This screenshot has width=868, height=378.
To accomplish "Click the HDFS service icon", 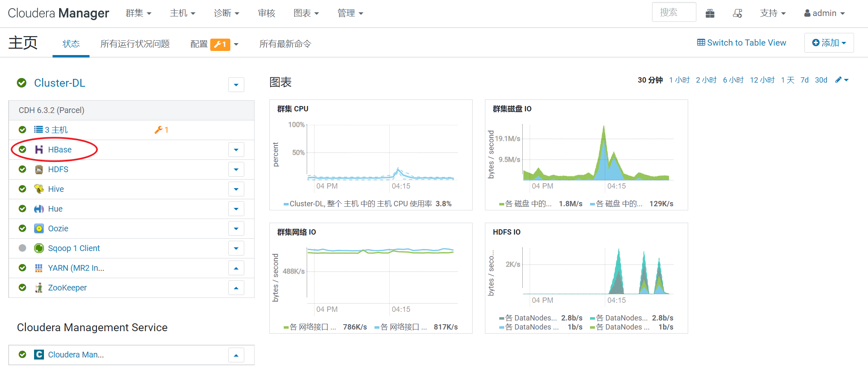I will pyautogui.click(x=39, y=169).
